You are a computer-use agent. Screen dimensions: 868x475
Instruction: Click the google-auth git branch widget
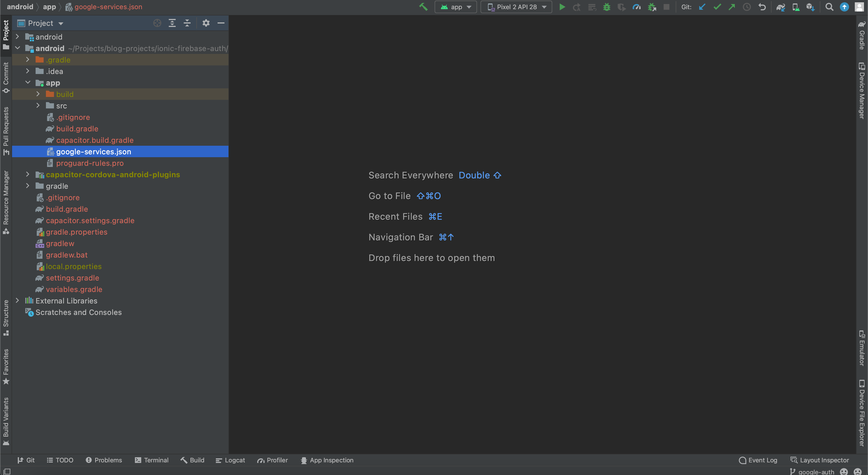pyautogui.click(x=812, y=471)
